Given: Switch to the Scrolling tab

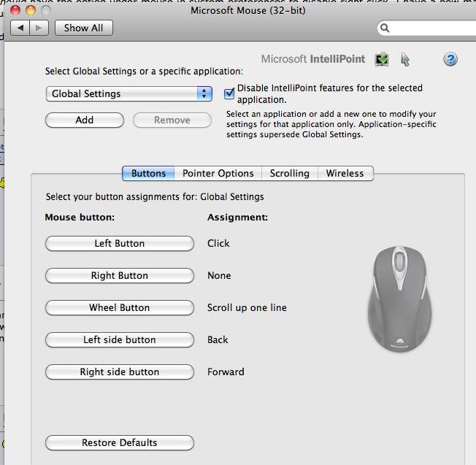Looking at the screenshot, I should (x=290, y=173).
